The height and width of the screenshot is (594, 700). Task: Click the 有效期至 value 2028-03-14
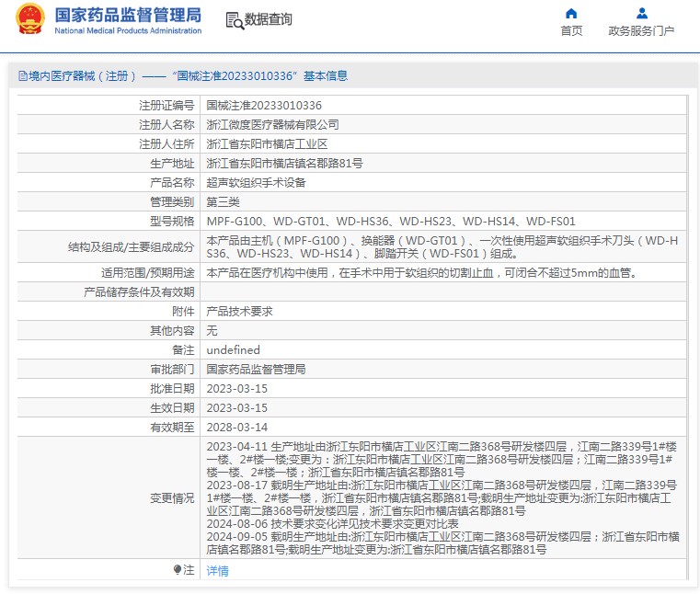coord(236,428)
